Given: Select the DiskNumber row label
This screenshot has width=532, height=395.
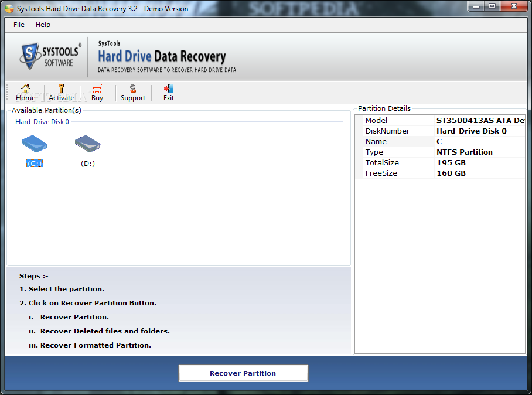Looking at the screenshot, I should pos(387,131).
